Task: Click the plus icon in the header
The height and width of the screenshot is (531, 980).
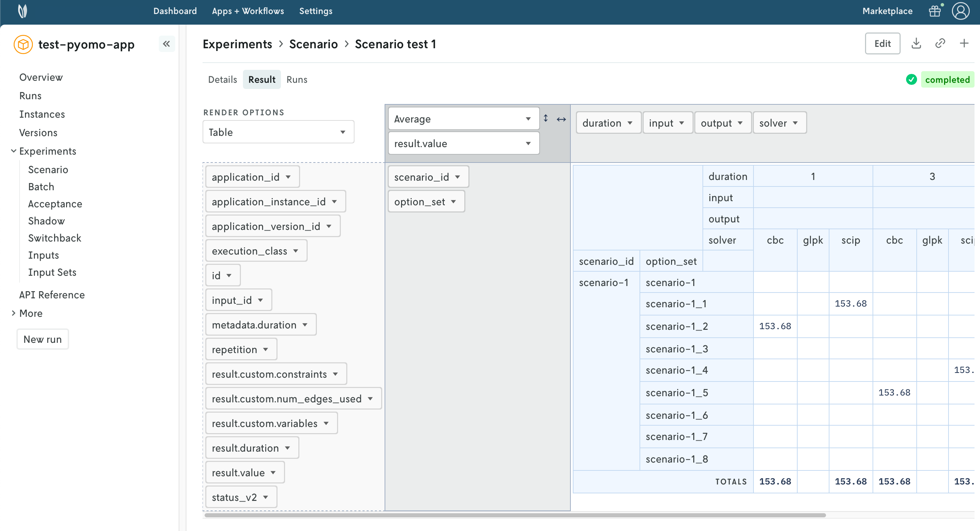Action: pyautogui.click(x=964, y=43)
